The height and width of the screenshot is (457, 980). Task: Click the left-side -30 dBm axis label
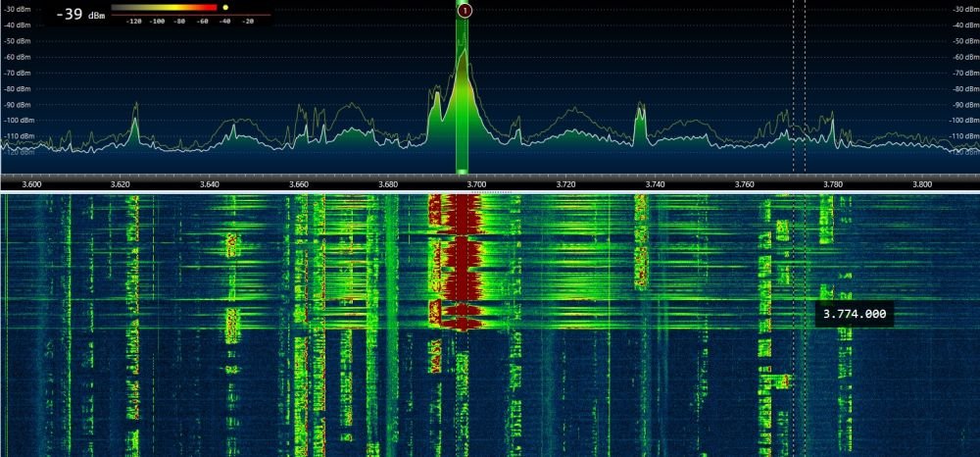coord(19,10)
